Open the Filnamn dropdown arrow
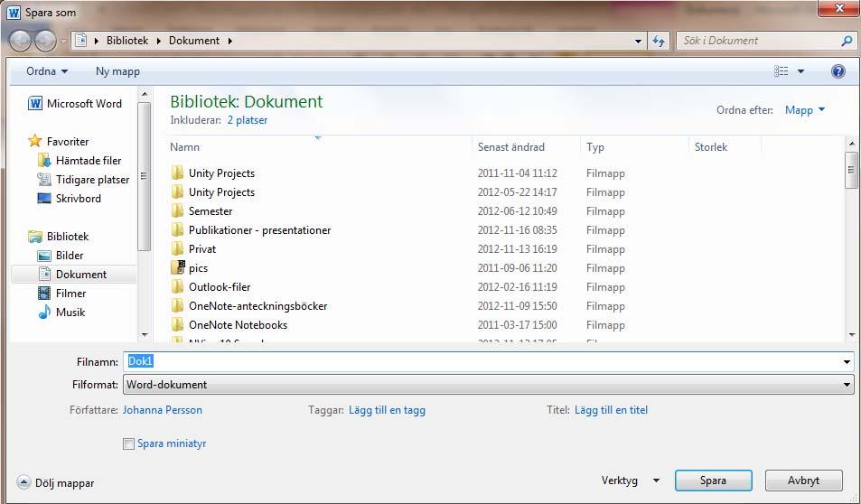 [847, 362]
